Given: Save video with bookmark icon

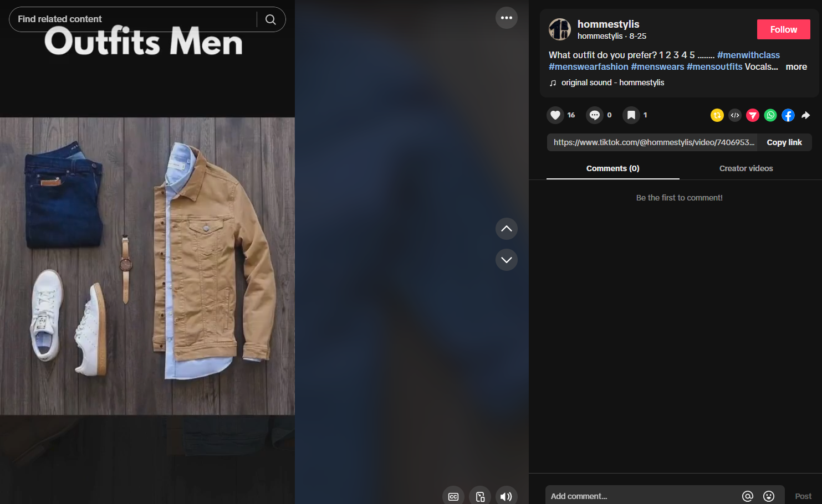Looking at the screenshot, I should (631, 115).
